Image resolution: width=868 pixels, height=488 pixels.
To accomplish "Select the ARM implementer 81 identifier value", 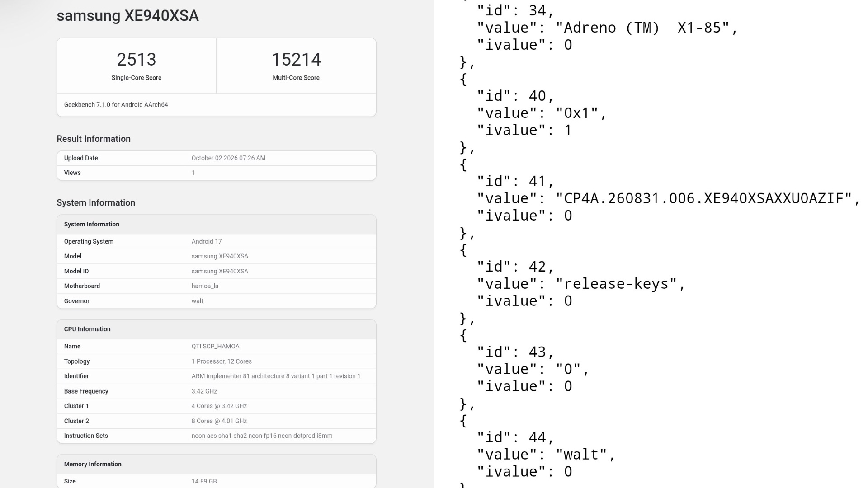I will click(276, 376).
